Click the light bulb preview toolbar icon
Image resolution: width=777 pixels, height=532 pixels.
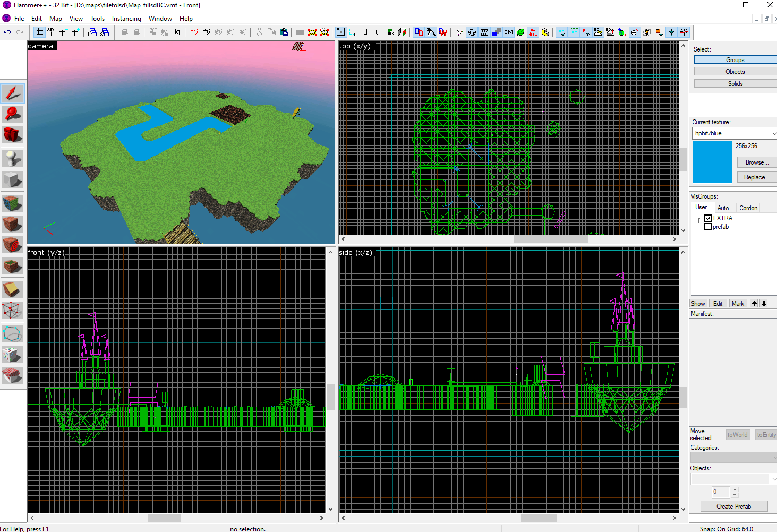[647, 32]
